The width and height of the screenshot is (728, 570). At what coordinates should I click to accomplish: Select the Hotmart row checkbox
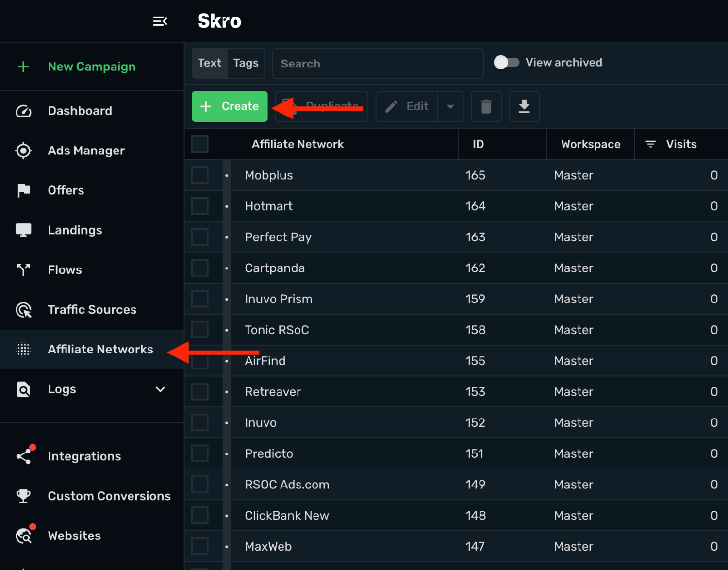point(199,206)
